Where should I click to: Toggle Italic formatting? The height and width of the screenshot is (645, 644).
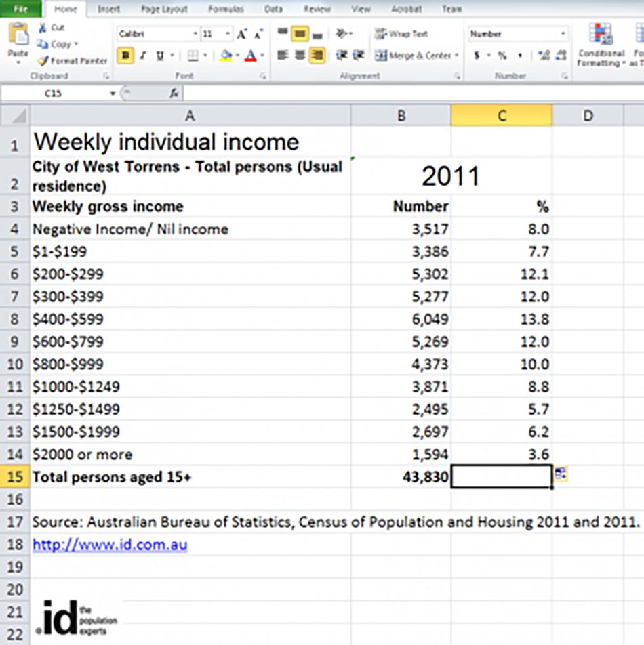143,55
